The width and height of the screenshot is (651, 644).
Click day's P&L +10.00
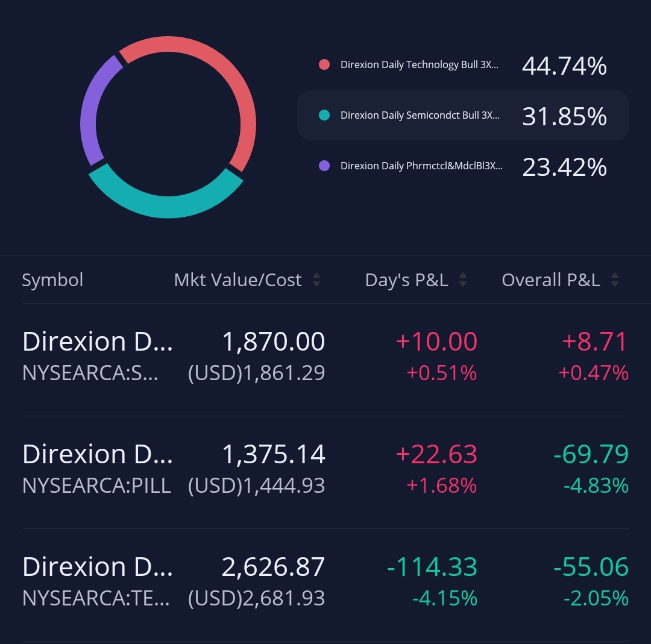click(x=436, y=342)
